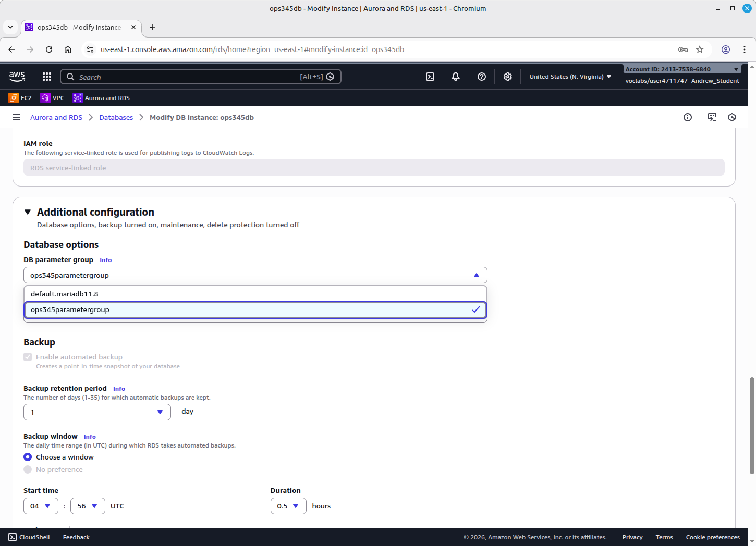Screen dimensions: 756x546
Task: Open the AWS services grid menu
Action: 47,77
